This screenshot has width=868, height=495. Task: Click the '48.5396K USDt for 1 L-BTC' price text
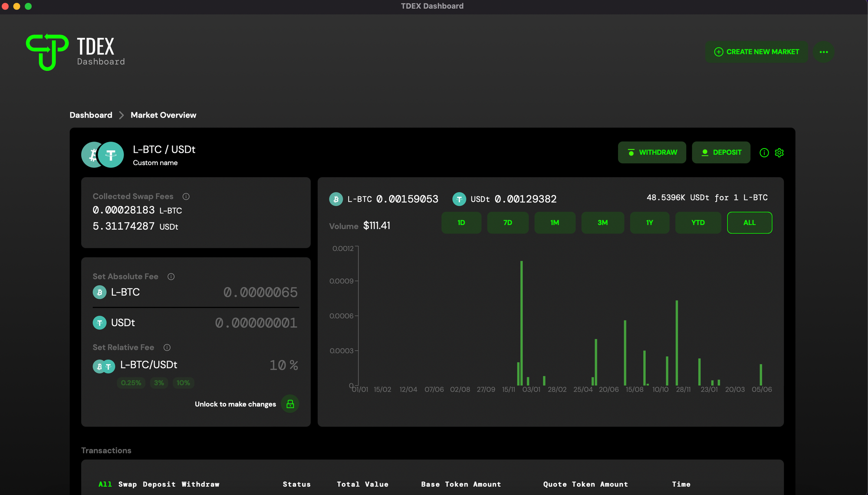point(707,198)
